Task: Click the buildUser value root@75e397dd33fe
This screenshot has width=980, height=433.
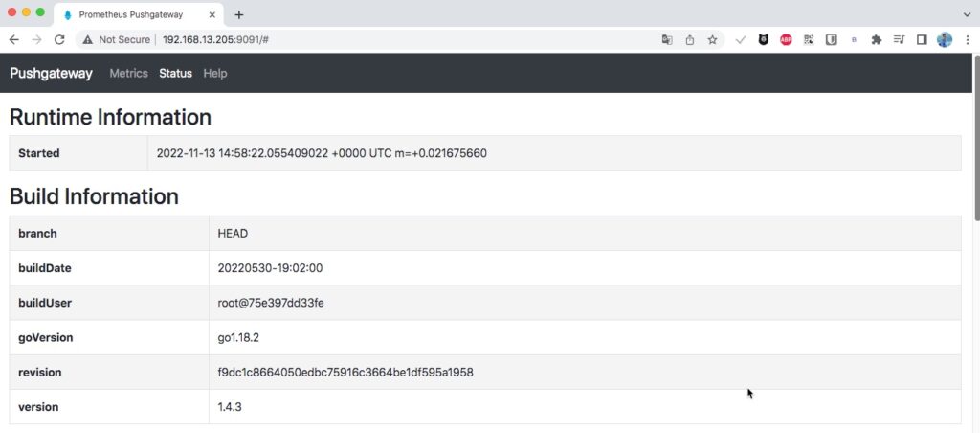Action: click(x=271, y=303)
